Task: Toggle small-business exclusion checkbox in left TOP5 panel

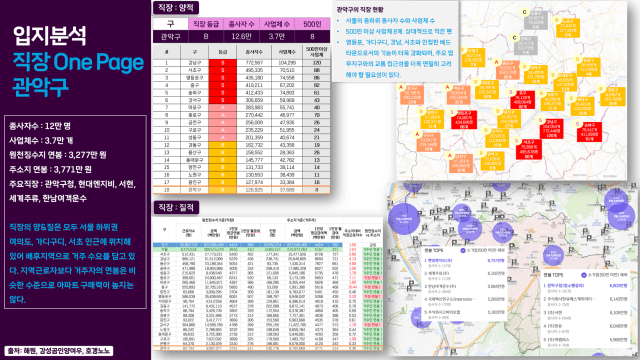Action: tap(462, 250)
